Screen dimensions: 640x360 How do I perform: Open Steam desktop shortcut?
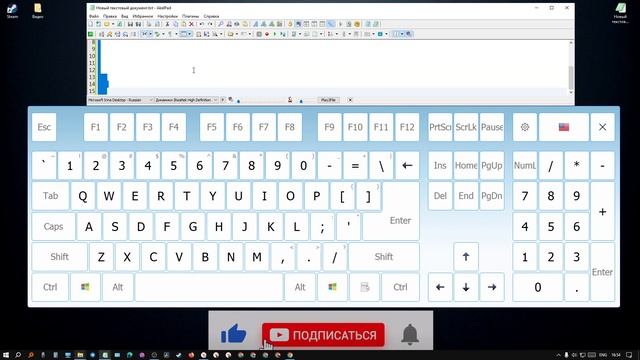click(12, 11)
